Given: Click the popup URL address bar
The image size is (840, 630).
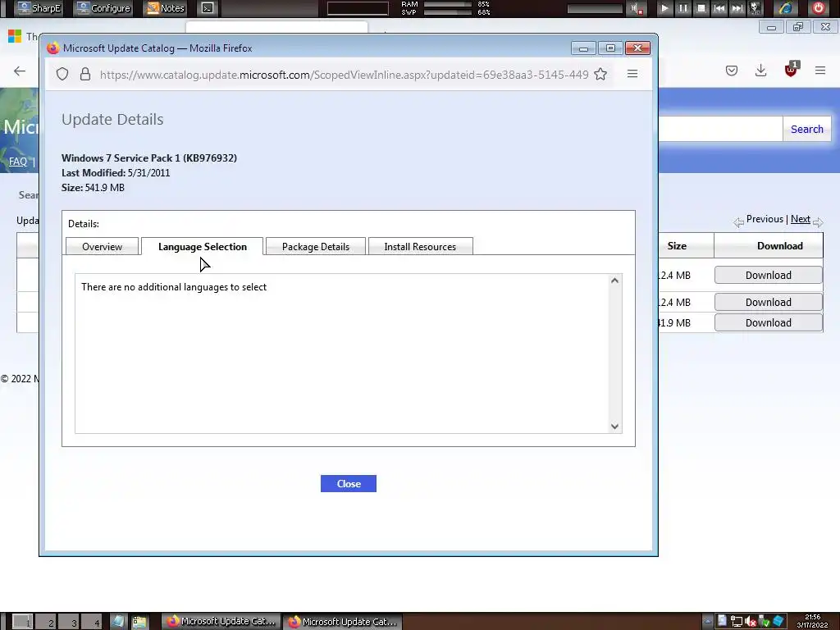Looking at the screenshot, I should click(x=344, y=75).
